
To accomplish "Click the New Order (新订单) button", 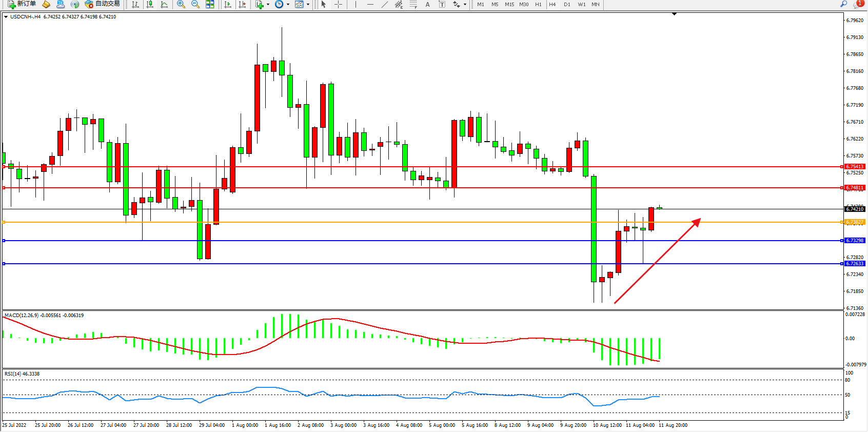I will 22,4.
